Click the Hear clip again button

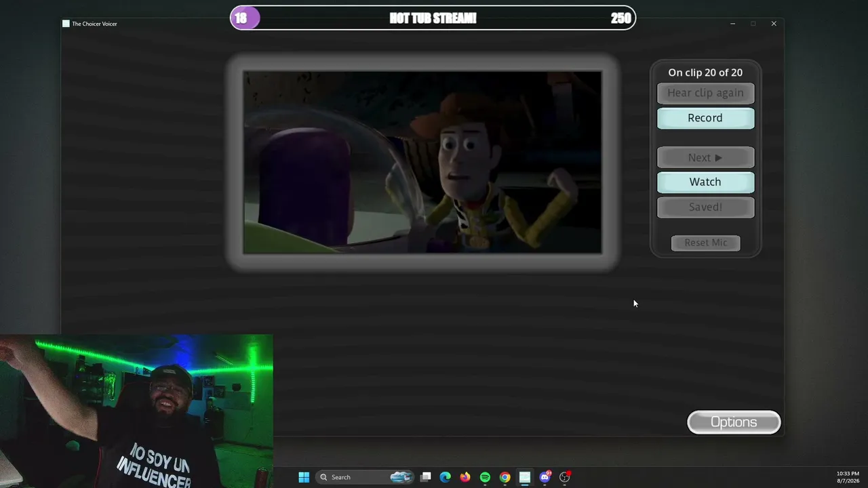[x=705, y=93]
